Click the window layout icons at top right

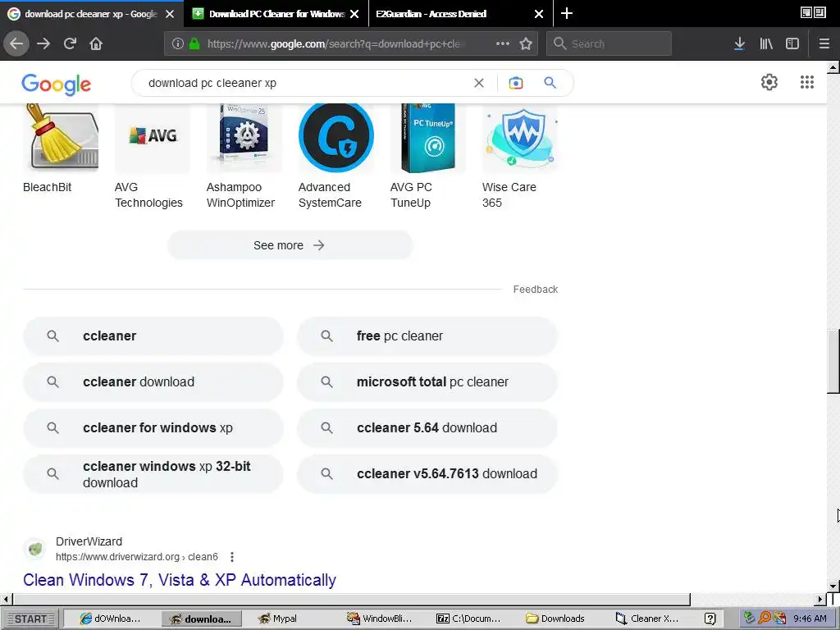[813, 12]
